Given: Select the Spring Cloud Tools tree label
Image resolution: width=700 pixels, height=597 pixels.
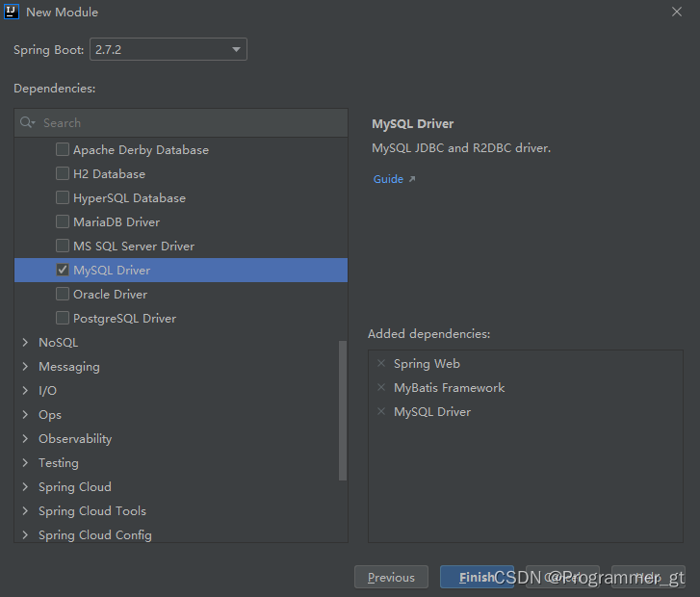Looking at the screenshot, I should [92, 511].
